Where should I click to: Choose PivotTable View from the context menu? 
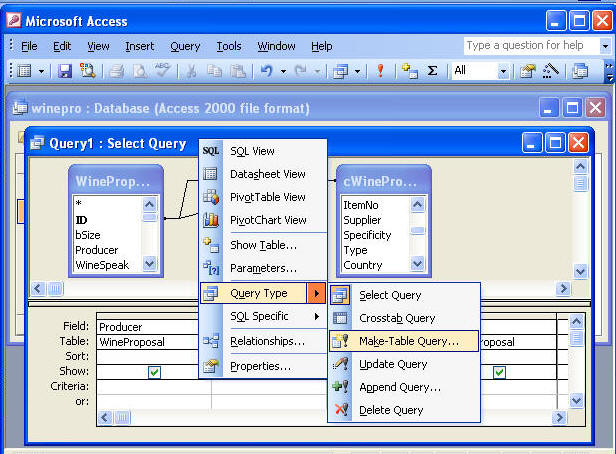tap(263, 197)
